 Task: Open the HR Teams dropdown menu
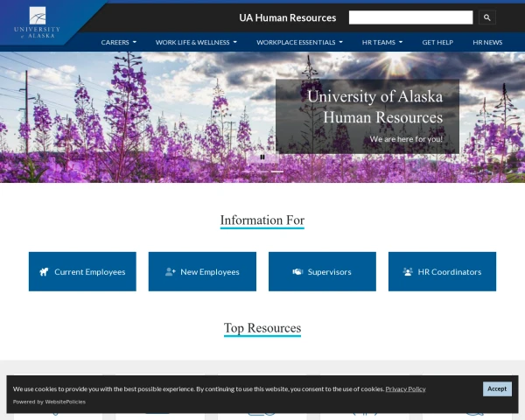point(382,42)
